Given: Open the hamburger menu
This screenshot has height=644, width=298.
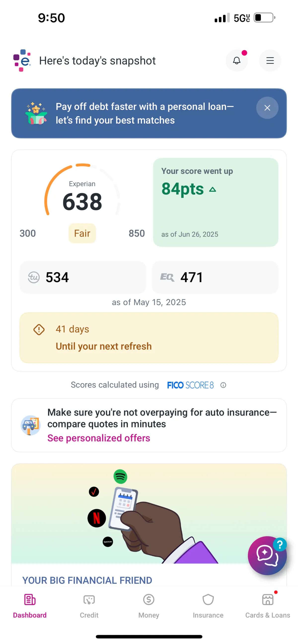Looking at the screenshot, I should (270, 61).
